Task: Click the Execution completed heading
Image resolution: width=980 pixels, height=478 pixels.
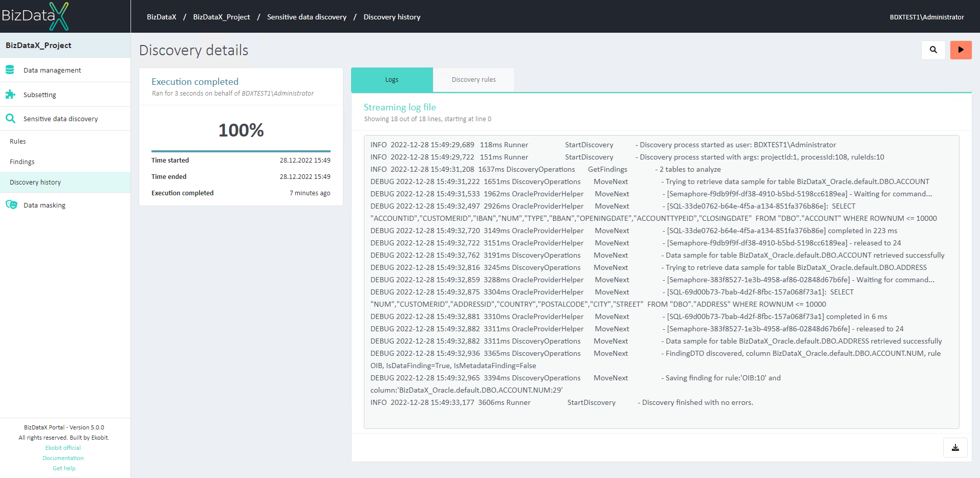Action: point(195,82)
